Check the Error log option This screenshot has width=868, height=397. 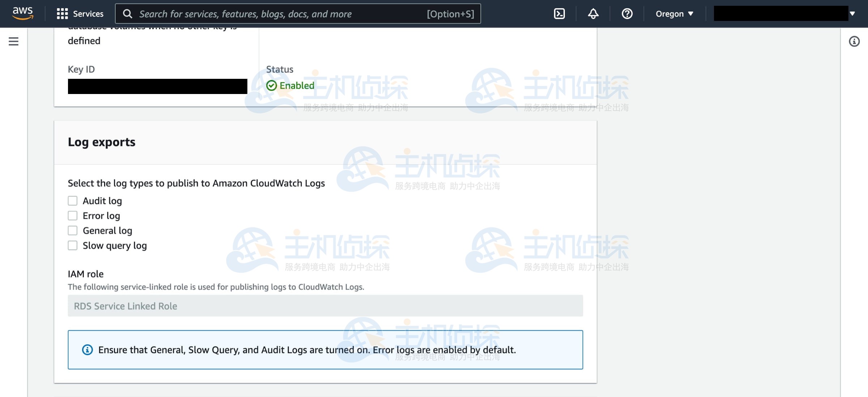click(73, 215)
